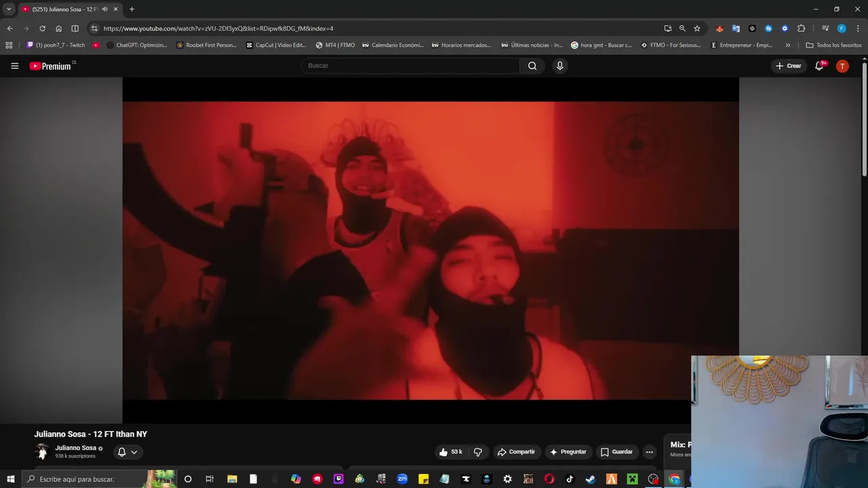Screen dimensions: 868x488
Task: Submit search with magnifier button
Action: click(x=532, y=66)
